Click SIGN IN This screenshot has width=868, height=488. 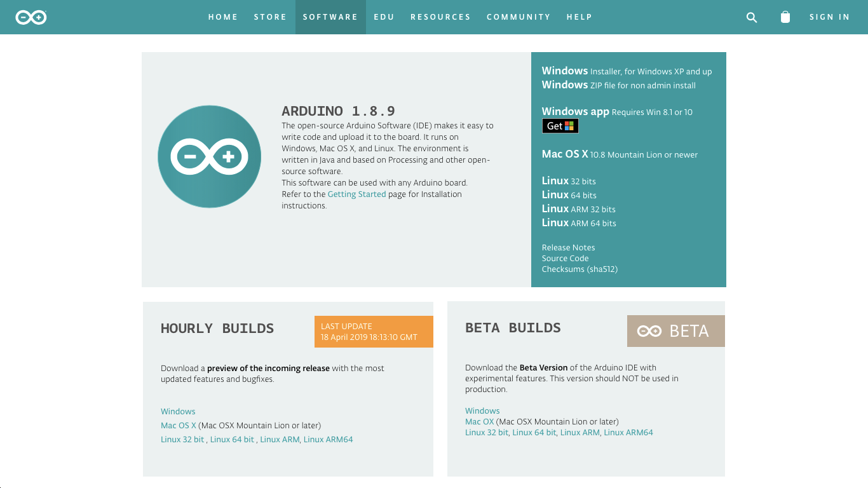(830, 17)
